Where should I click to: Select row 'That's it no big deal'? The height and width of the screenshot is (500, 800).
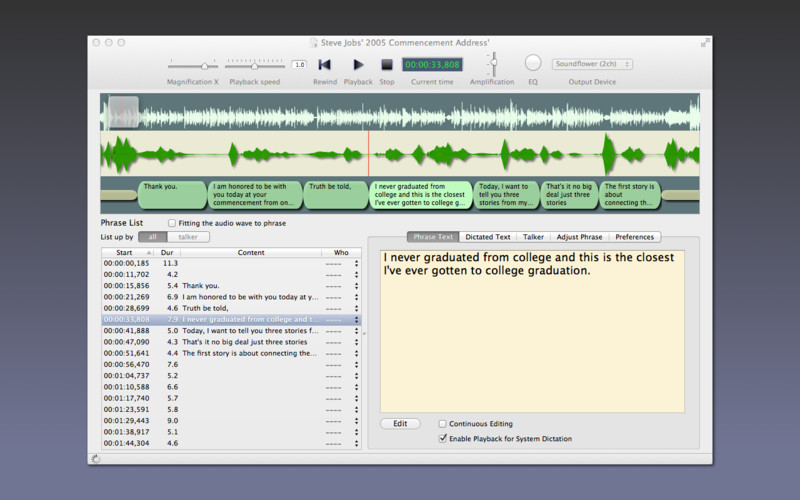[231, 342]
